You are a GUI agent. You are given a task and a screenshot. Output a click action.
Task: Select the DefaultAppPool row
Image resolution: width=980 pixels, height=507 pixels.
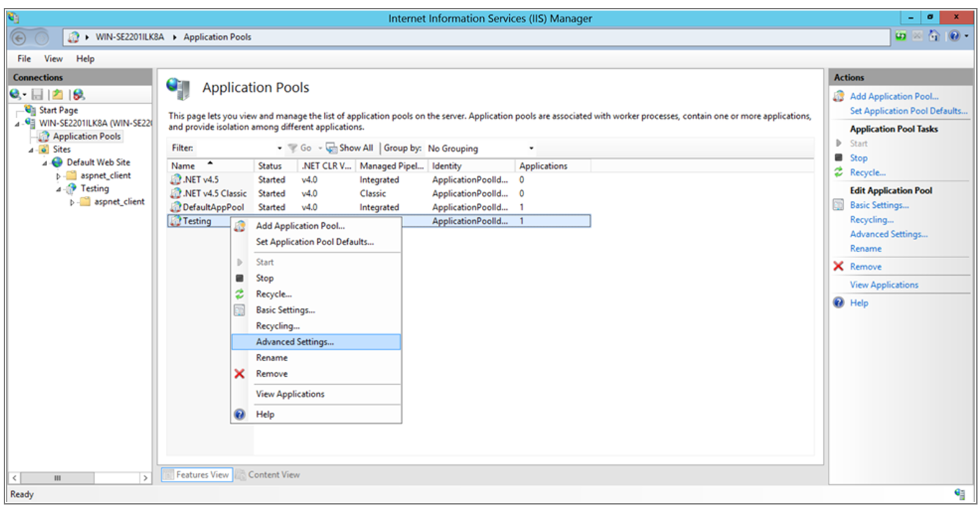(379, 207)
